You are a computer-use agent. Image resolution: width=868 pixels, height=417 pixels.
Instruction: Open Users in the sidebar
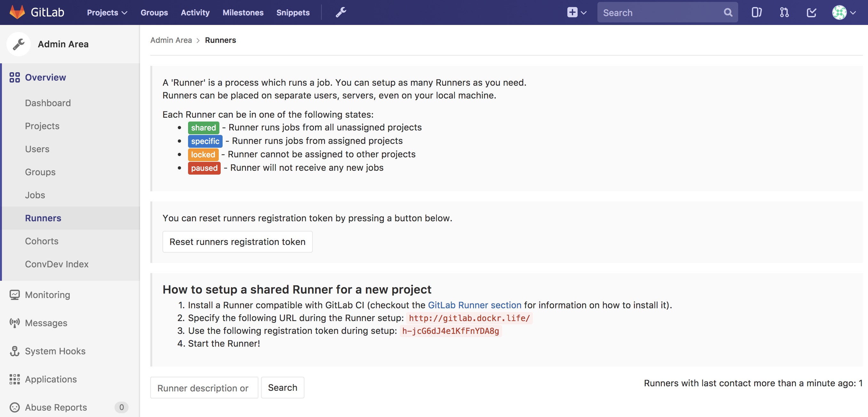click(37, 149)
